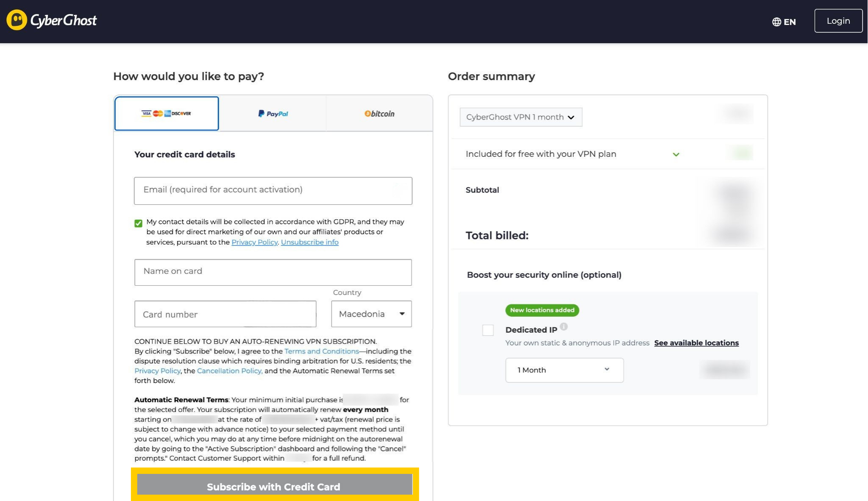The width and height of the screenshot is (868, 501).
Task: Click the New locations added badge
Action: (542, 310)
